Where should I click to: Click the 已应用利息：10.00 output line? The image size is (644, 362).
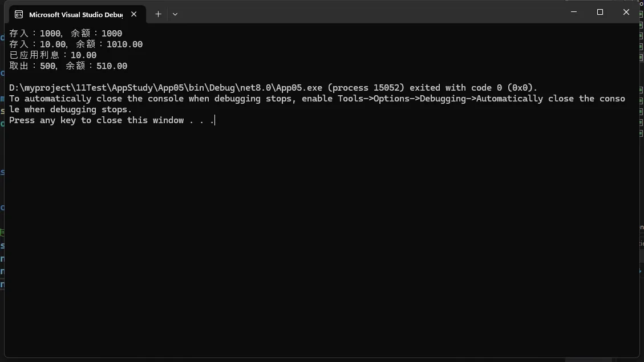point(53,55)
